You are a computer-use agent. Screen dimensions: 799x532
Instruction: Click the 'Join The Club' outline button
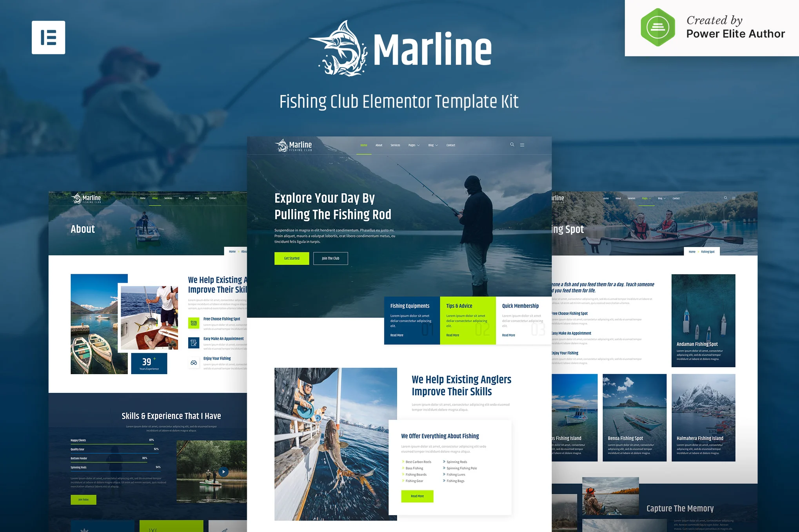331,258
